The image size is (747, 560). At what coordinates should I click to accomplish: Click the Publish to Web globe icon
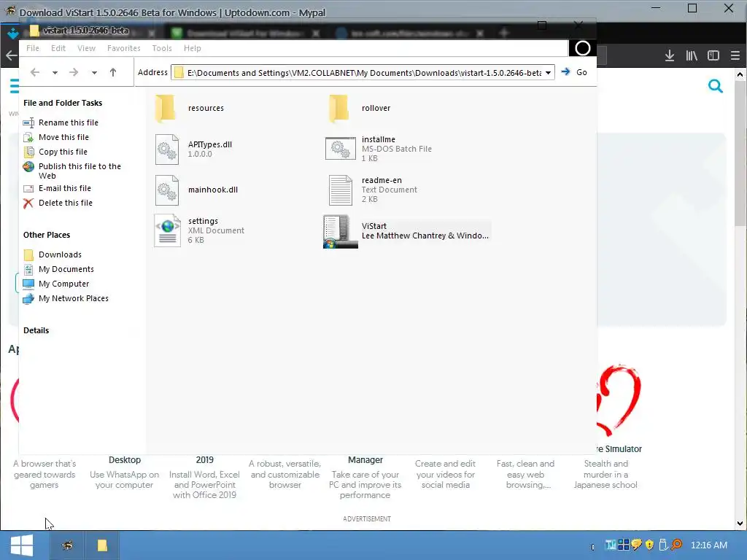coord(28,167)
